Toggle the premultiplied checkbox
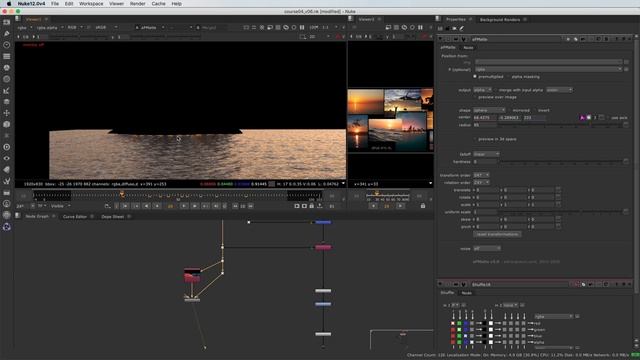 click(475, 76)
